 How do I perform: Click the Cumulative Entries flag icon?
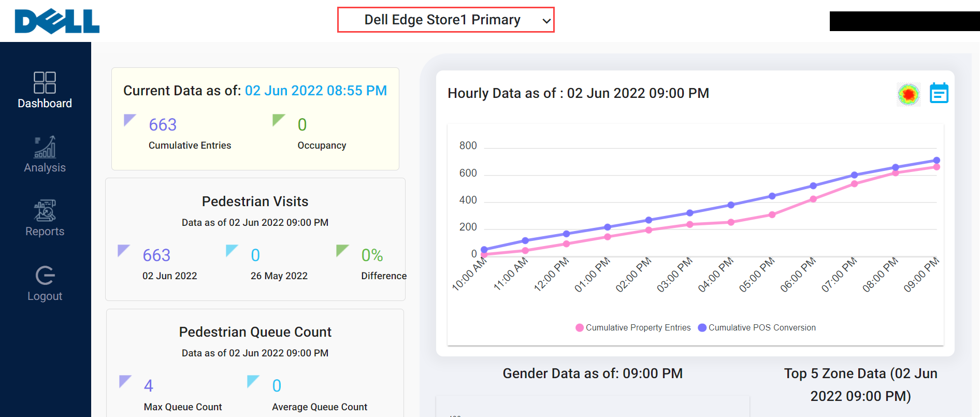pos(129,120)
